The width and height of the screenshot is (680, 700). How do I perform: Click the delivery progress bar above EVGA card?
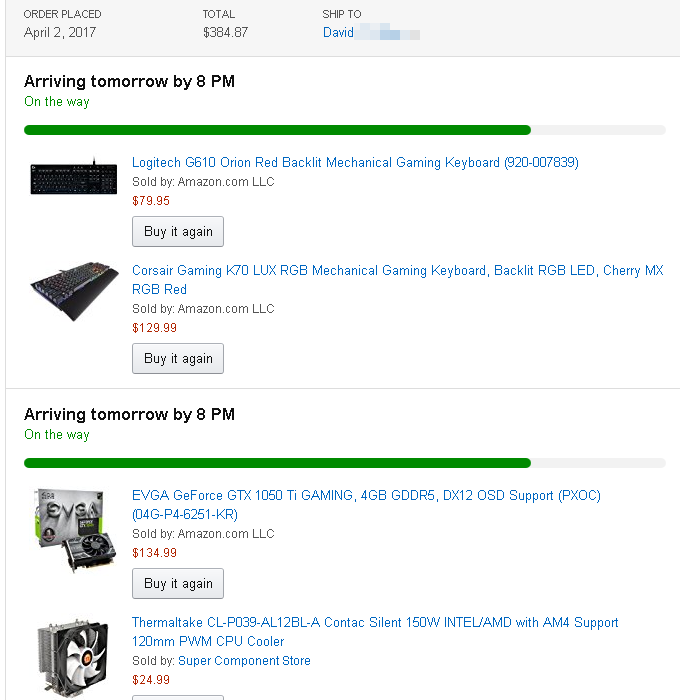(344, 463)
